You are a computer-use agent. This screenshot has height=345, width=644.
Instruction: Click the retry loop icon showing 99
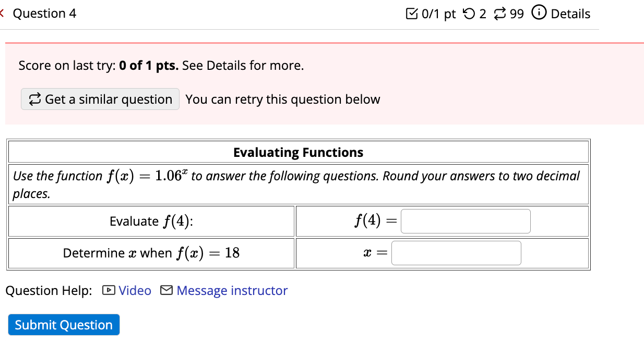click(499, 13)
